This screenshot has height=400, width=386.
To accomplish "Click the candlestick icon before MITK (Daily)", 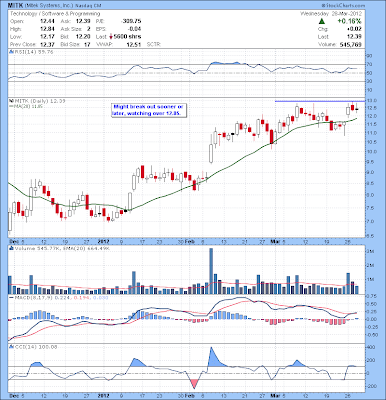I will point(11,101).
